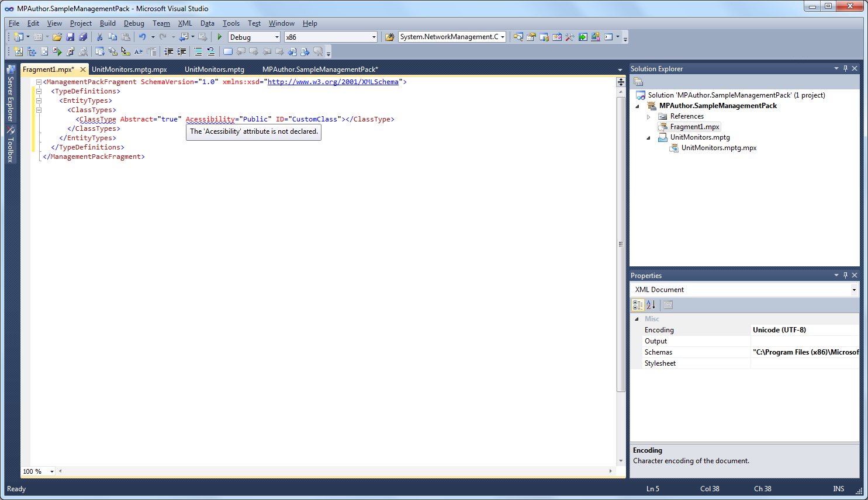Viewport: 868px width, 500px height.
Task: Select the Solution 'MPAuthor.SampleManagementPack' root node
Action: click(736, 95)
